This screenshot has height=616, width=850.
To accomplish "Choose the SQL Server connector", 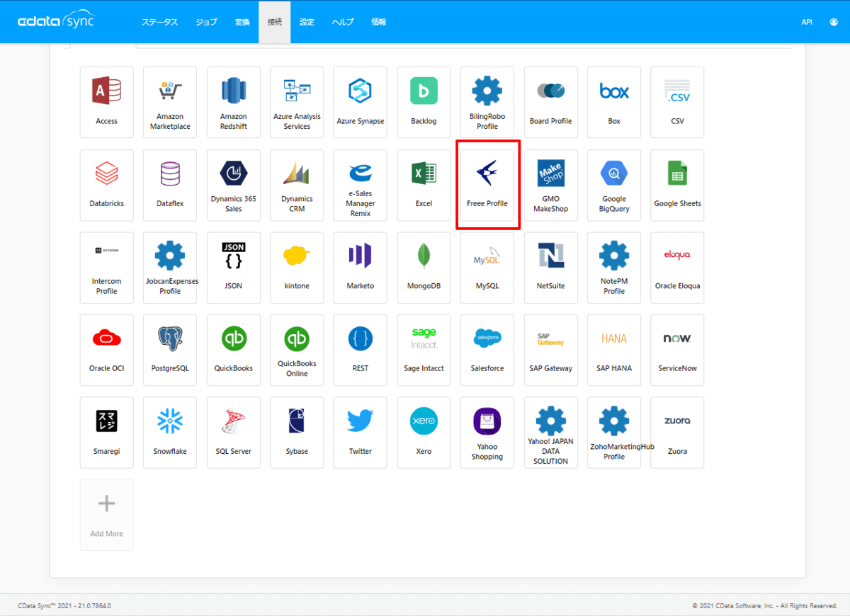I will point(233,433).
